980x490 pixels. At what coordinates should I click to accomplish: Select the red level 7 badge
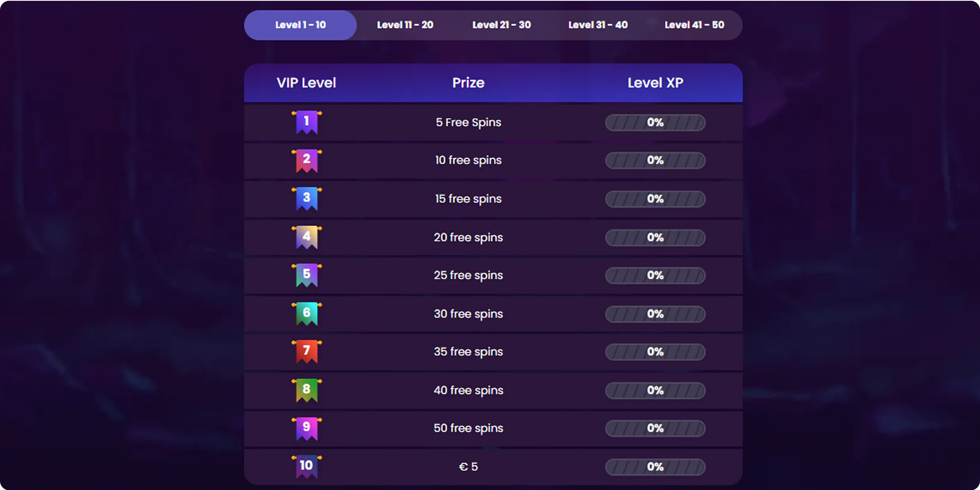(307, 351)
